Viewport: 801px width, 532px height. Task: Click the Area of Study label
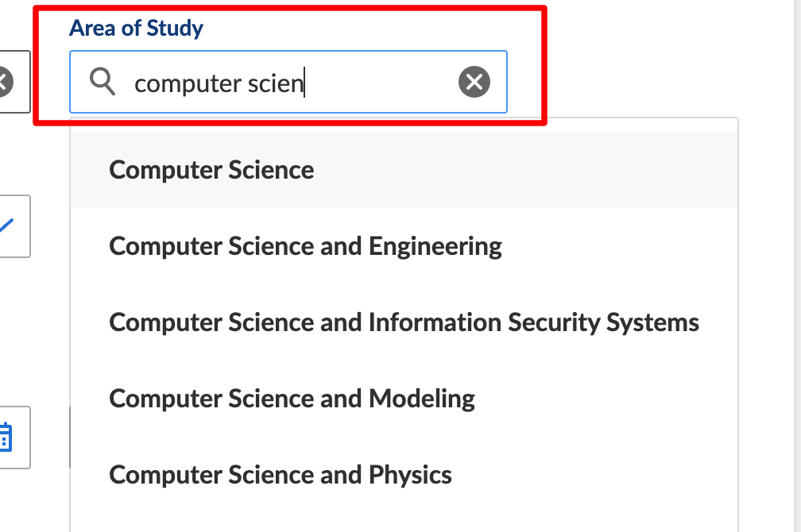click(x=137, y=28)
